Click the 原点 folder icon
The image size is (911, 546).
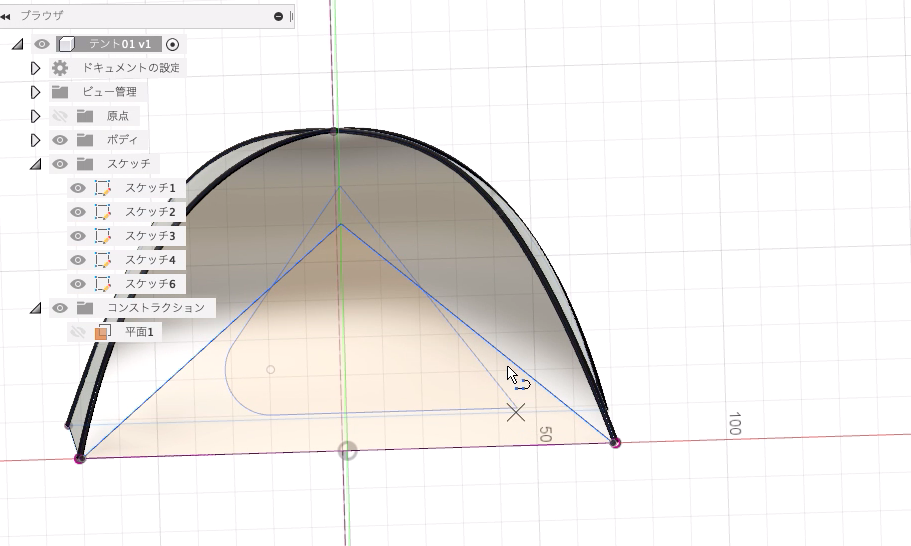coord(85,116)
